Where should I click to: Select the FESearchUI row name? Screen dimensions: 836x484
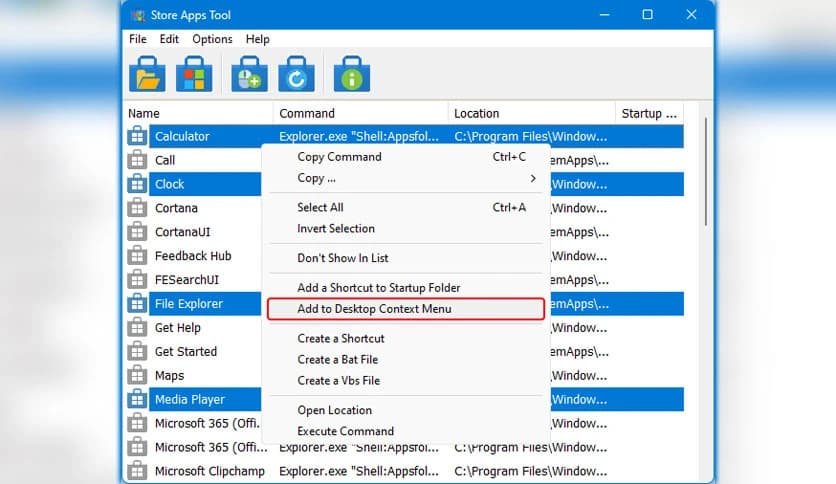187,280
